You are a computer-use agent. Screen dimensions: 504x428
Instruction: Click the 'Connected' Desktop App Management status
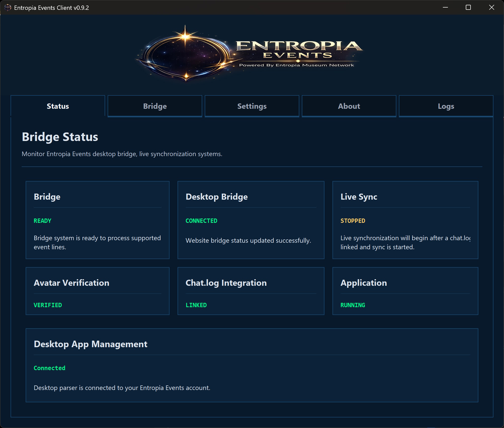pos(50,368)
